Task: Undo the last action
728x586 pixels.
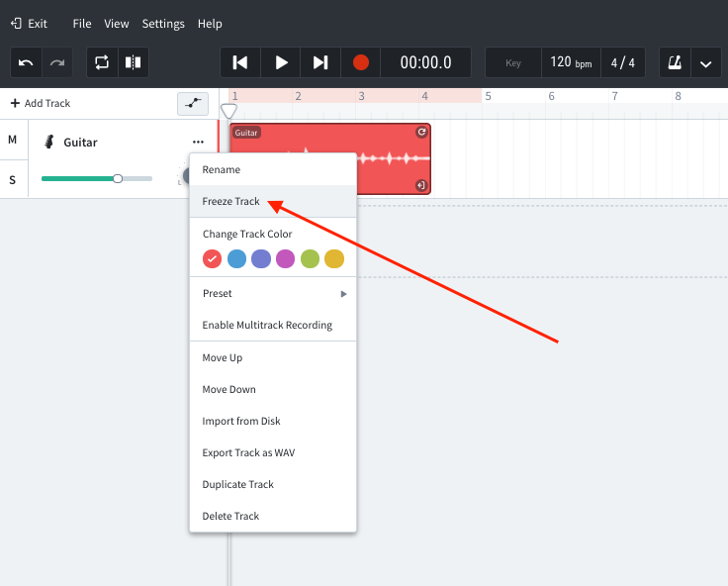Action: (x=26, y=62)
